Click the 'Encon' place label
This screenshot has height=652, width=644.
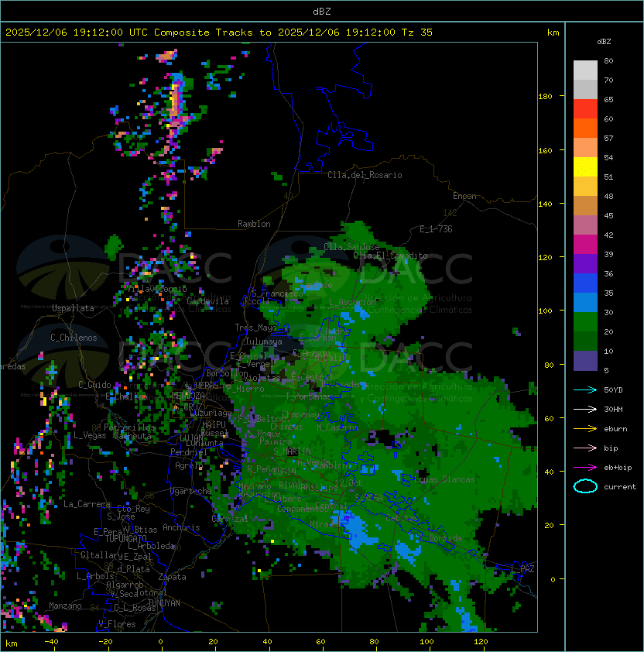click(464, 196)
